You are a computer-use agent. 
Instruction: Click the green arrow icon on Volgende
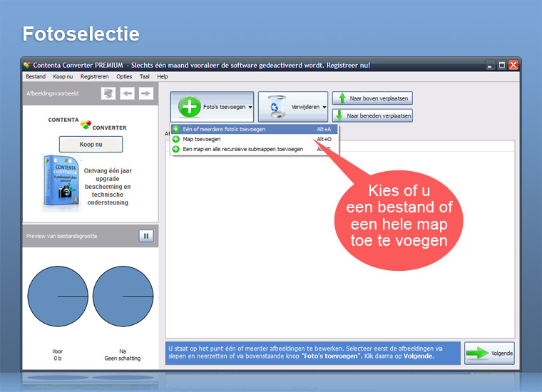tap(477, 354)
